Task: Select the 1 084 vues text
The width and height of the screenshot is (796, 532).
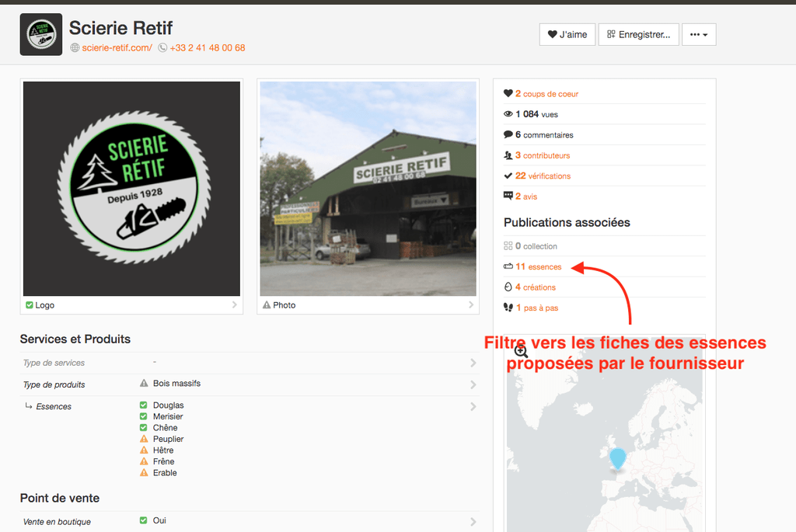Action: click(x=536, y=114)
